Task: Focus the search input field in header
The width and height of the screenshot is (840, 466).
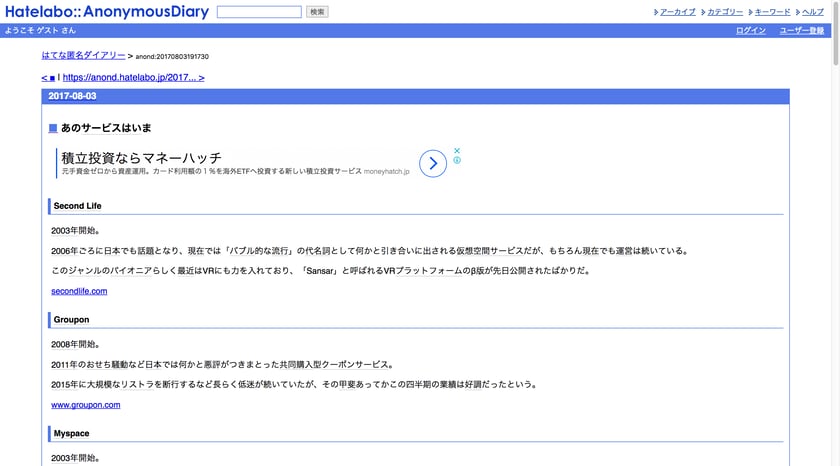Action: point(259,12)
